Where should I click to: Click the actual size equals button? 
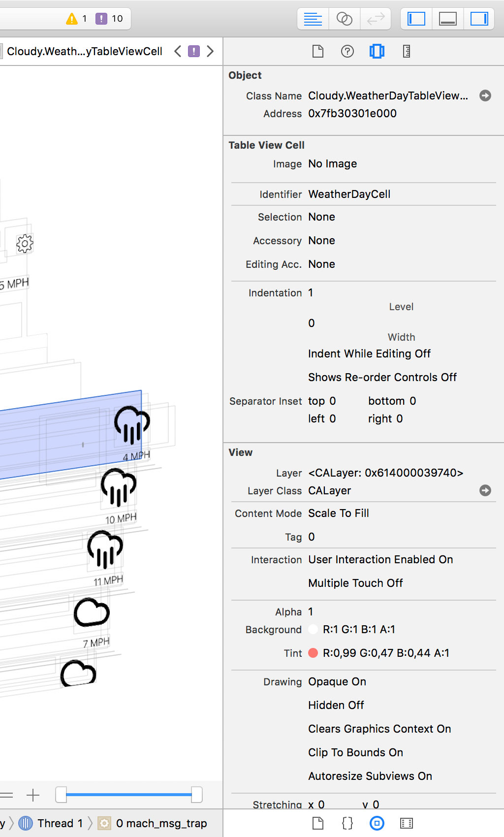coord(6,795)
